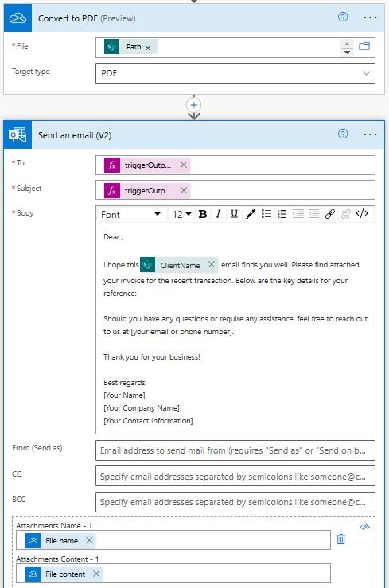Click the '[Your Company Name]' placeholder text
This screenshot has height=588, width=389.
click(142, 408)
